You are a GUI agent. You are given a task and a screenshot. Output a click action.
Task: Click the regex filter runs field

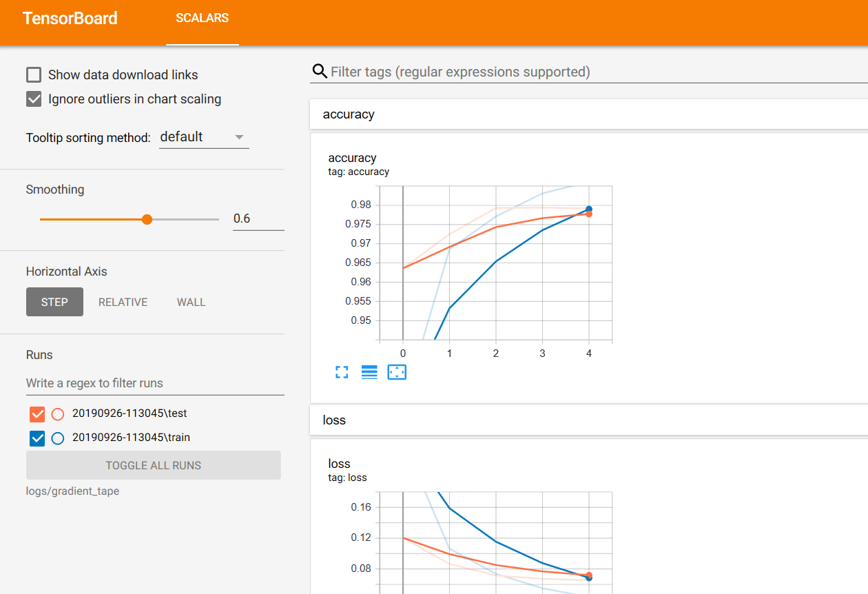(155, 383)
